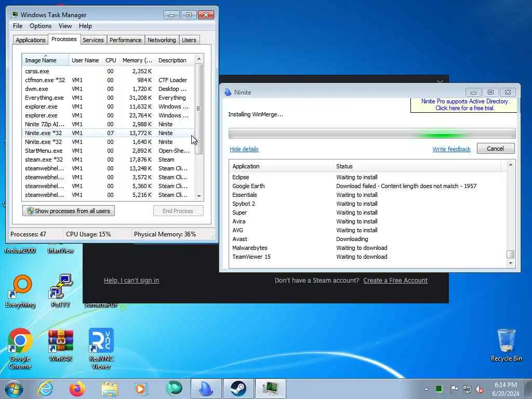Open Google Chrome desktop shortcut

[x=20, y=349]
